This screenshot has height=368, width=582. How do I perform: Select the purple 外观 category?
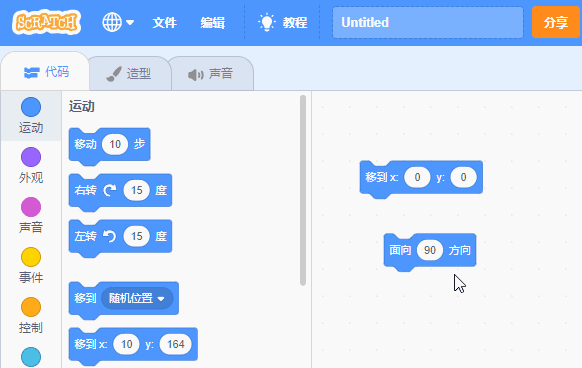[31, 165]
